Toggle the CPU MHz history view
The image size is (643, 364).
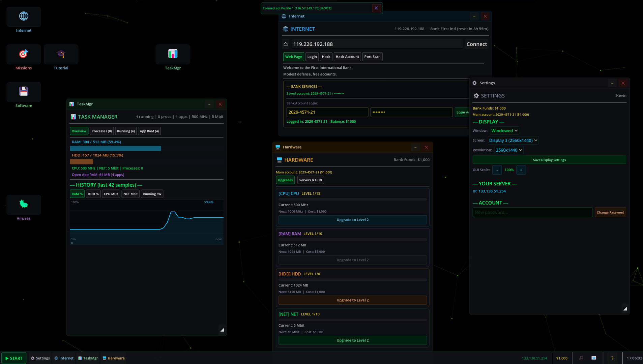pyautogui.click(x=111, y=194)
